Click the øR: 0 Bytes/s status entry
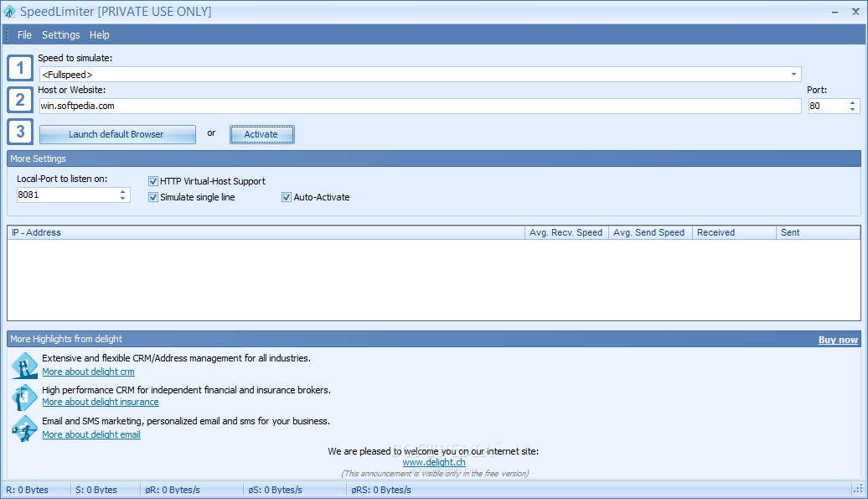Screen dimensions: 868x499 [x=173, y=490]
